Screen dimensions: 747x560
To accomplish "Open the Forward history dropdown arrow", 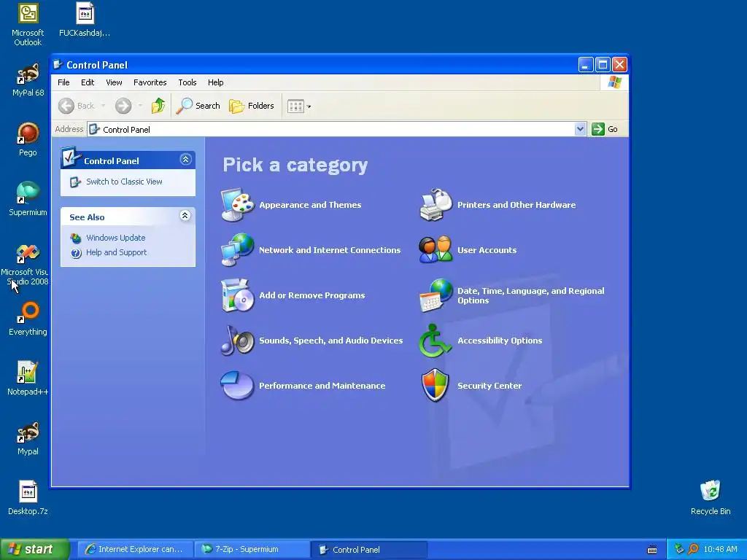I will click(140, 106).
